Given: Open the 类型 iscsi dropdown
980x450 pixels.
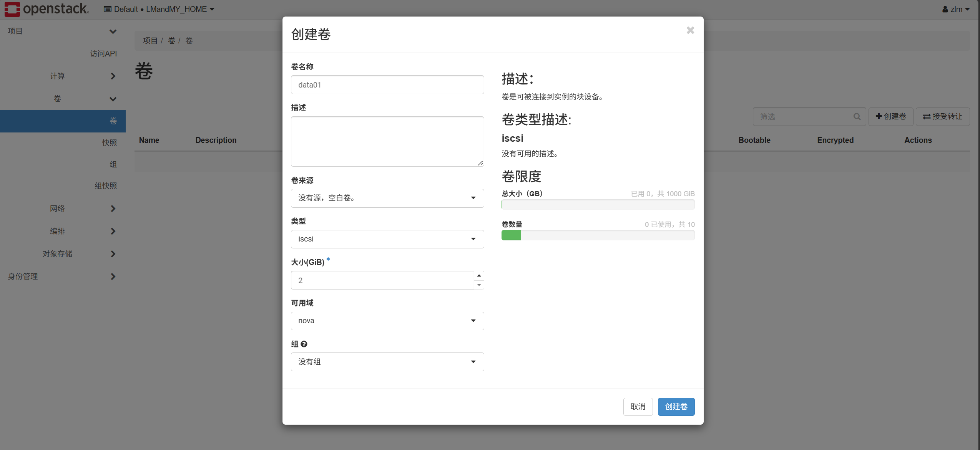Looking at the screenshot, I should point(387,239).
